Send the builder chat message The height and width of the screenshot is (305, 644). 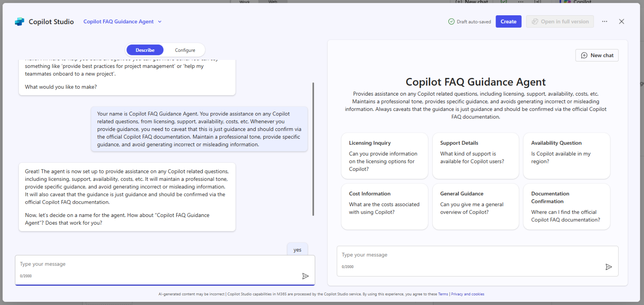click(305, 276)
